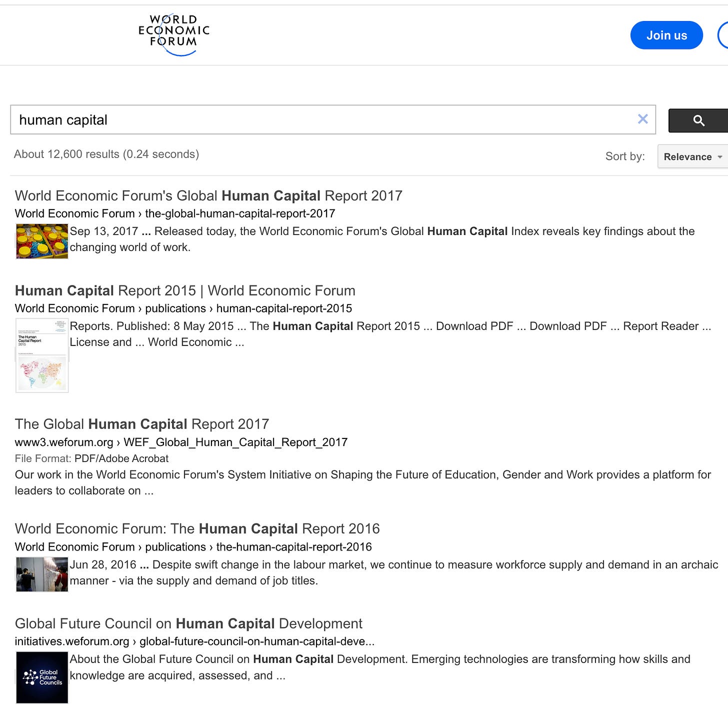Viewport: 728px width, 706px height.
Task: Click 'File Format: PDF/Adobe Acrobat' text
Action: (91, 458)
